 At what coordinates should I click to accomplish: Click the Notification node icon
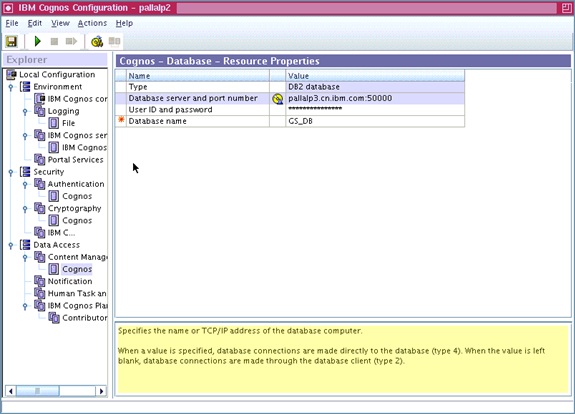[x=40, y=281]
